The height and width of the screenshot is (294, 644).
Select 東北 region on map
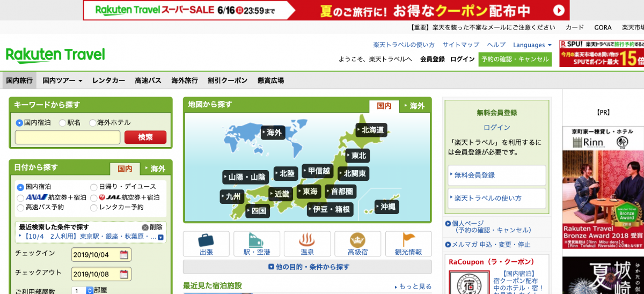tap(357, 156)
